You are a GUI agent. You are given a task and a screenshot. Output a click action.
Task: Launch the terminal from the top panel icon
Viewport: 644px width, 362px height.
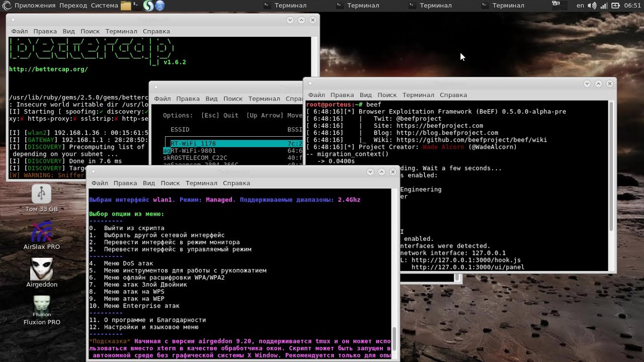[x=136, y=6]
